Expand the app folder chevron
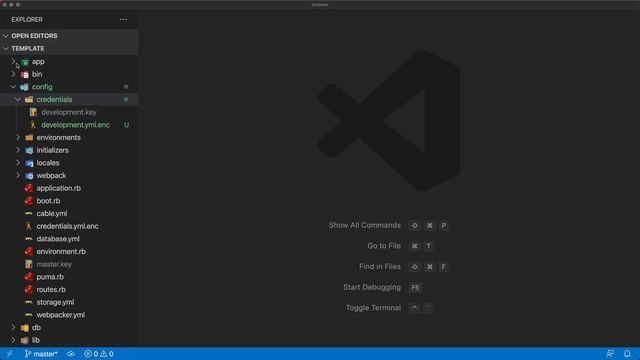Screen dimensions: 640x360 click(x=13, y=62)
